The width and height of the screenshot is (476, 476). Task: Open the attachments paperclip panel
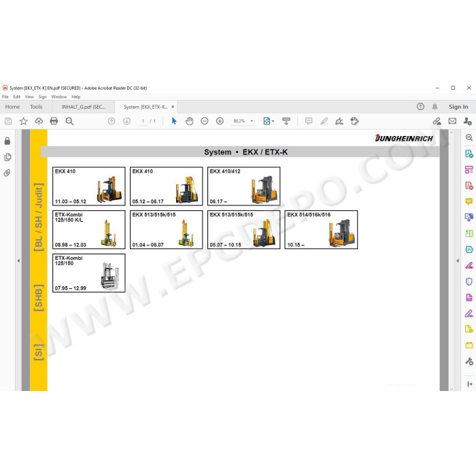tap(7, 173)
